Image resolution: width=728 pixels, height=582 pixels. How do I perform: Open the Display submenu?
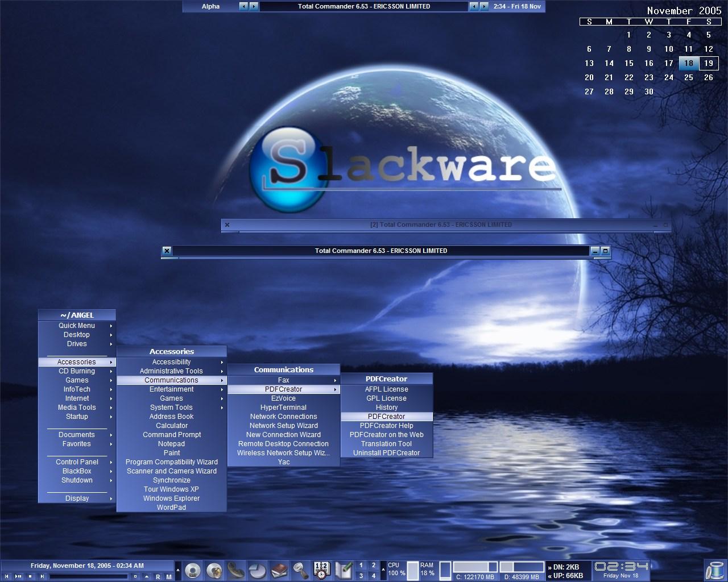(x=77, y=498)
